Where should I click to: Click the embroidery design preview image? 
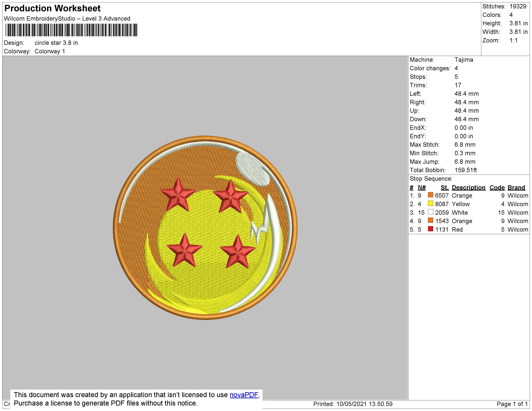(x=205, y=228)
